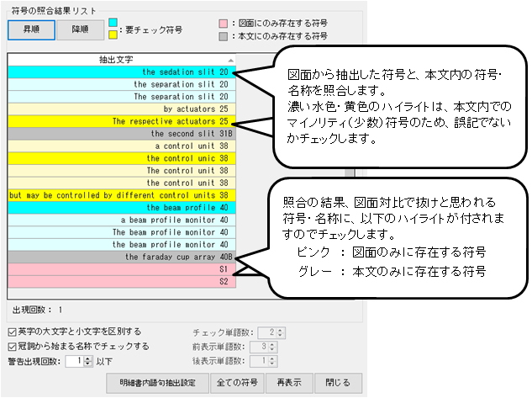
Task: Select row "by actuators 25"
Action: [x=122, y=109]
